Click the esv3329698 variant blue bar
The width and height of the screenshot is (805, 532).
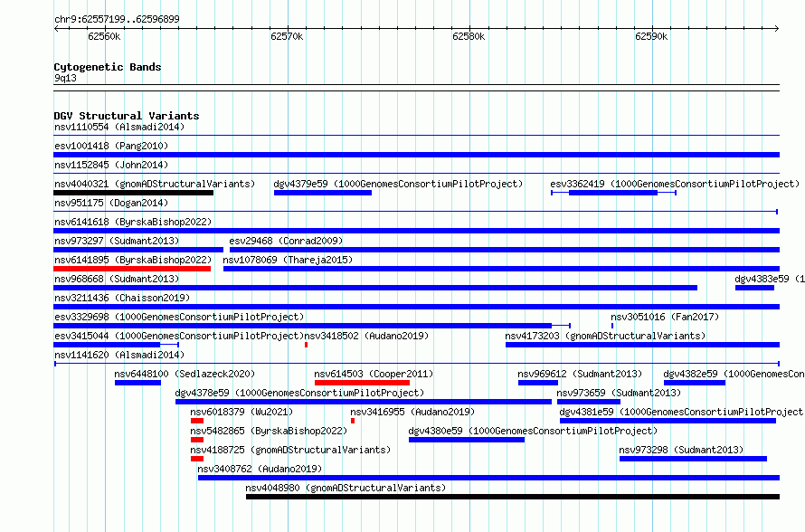pyautogui.click(x=312, y=326)
